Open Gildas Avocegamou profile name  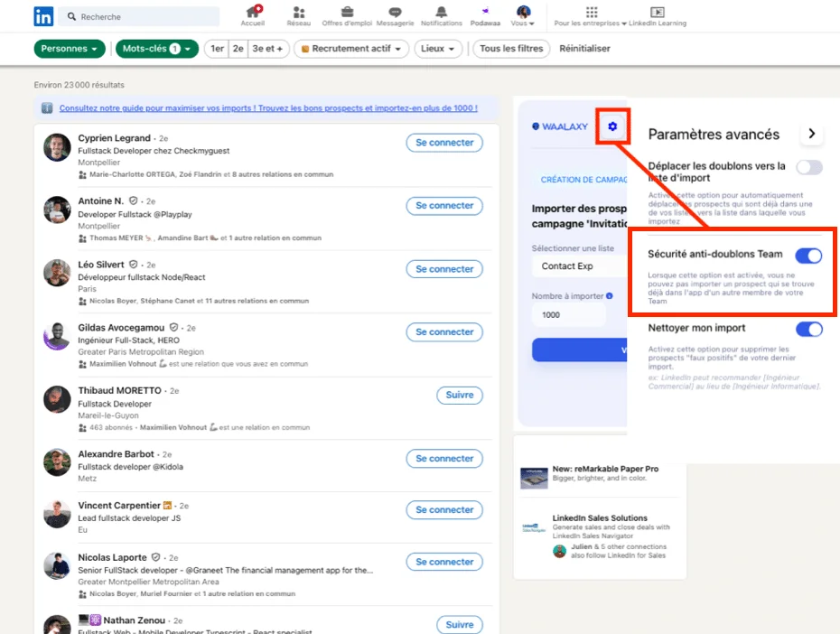click(x=121, y=328)
